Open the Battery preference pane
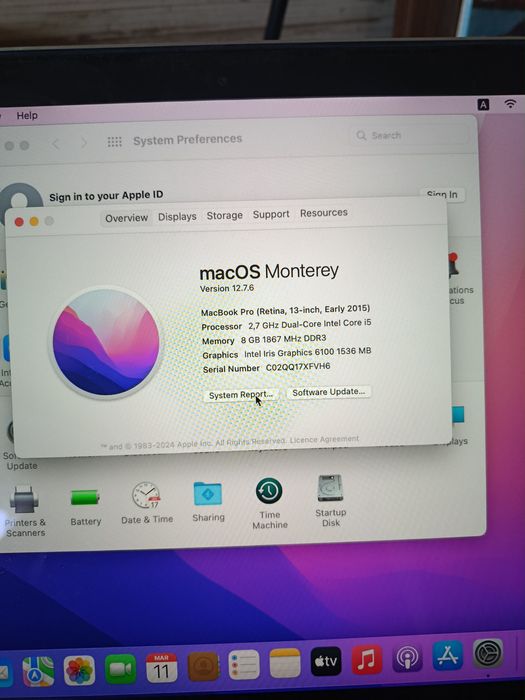This screenshot has height=700, width=525. point(85,507)
